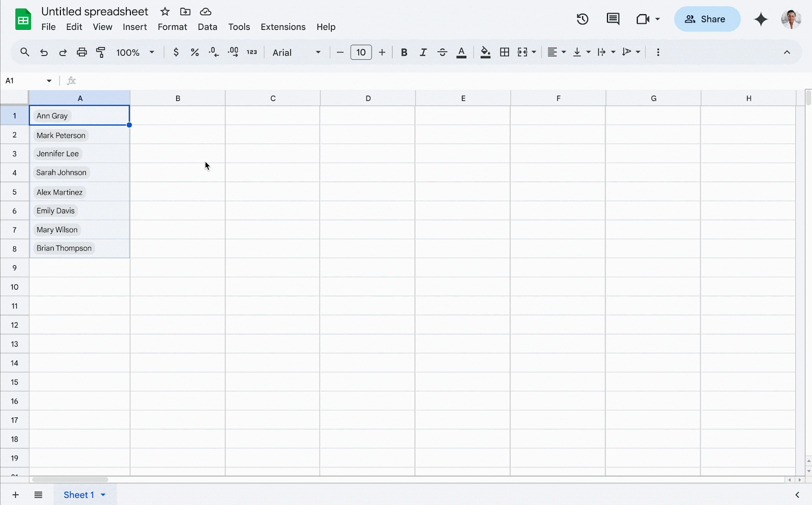Screen dimensions: 812x505
Task: Select the Mark Peterson chip cell
Action: click(x=80, y=135)
